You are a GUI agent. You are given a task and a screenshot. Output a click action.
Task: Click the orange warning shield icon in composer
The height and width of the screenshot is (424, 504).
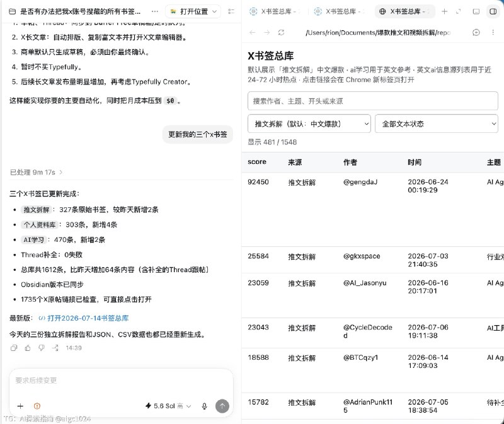(37, 406)
